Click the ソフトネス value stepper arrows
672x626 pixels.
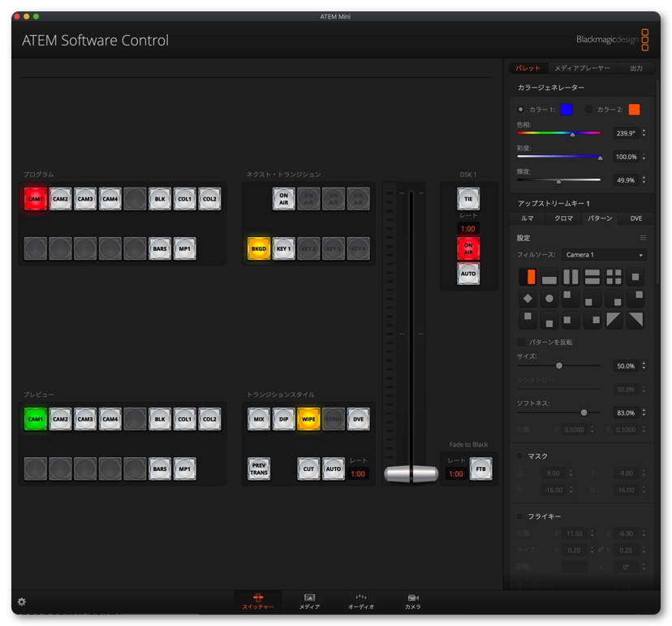[x=644, y=413]
